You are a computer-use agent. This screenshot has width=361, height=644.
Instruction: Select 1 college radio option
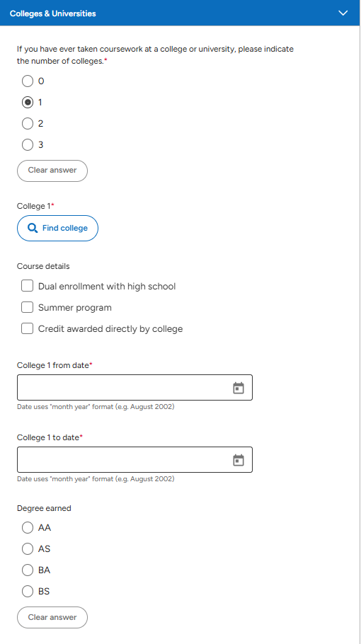28,103
